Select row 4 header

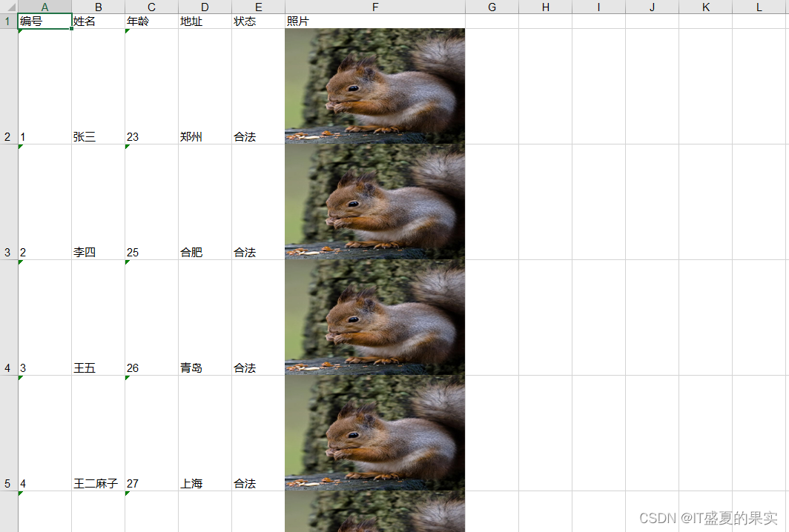click(9, 318)
